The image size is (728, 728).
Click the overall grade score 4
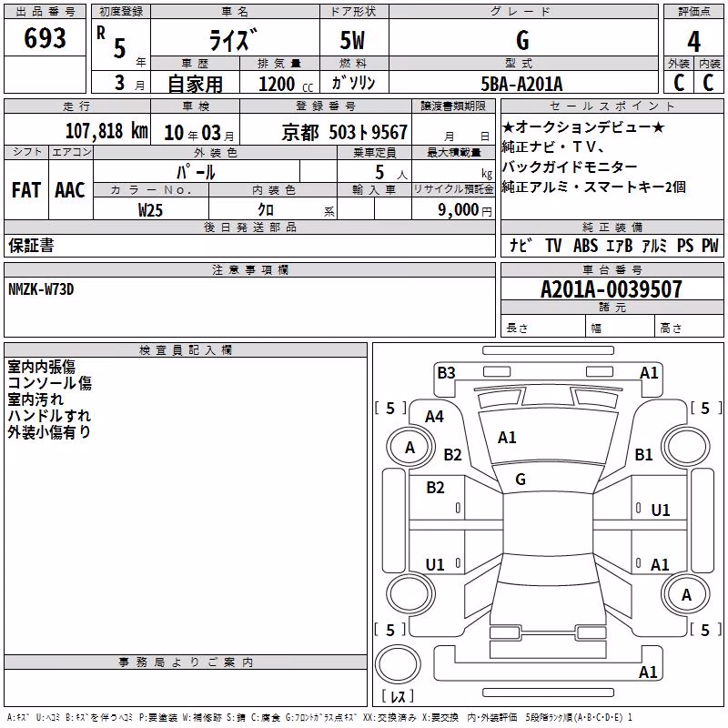tap(693, 41)
